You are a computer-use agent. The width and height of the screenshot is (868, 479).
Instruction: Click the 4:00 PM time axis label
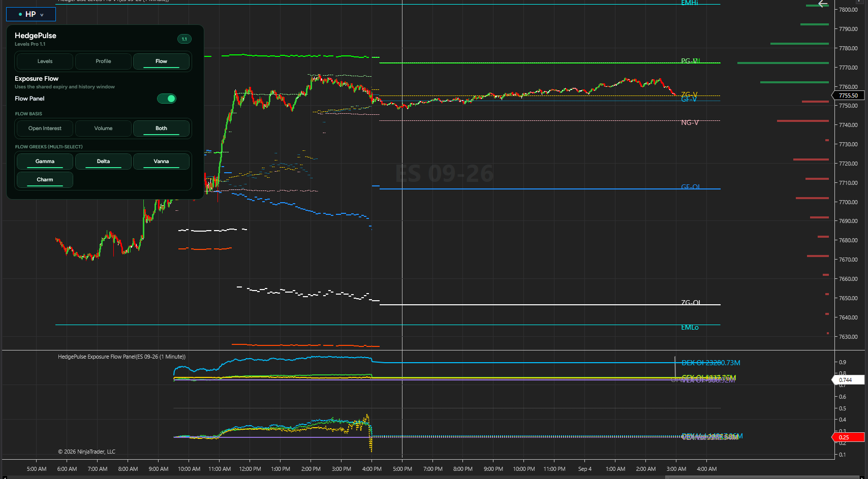coord(371,469)
